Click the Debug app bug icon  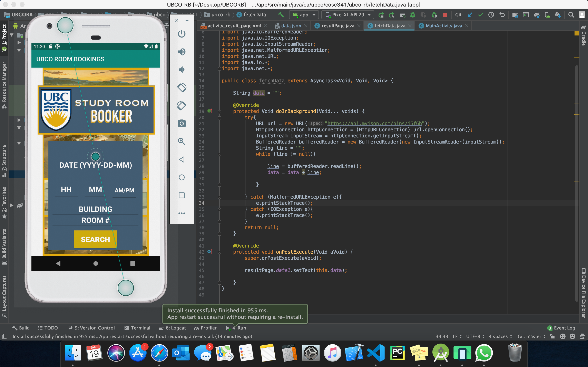pos(413,15)
